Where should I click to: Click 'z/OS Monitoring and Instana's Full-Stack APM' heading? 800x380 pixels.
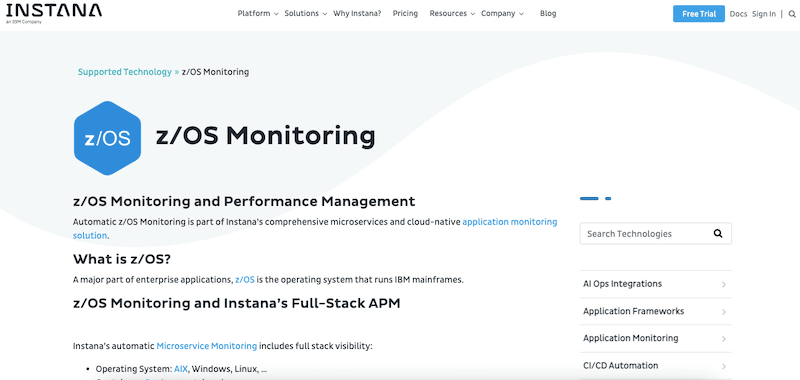pos(237,303)
